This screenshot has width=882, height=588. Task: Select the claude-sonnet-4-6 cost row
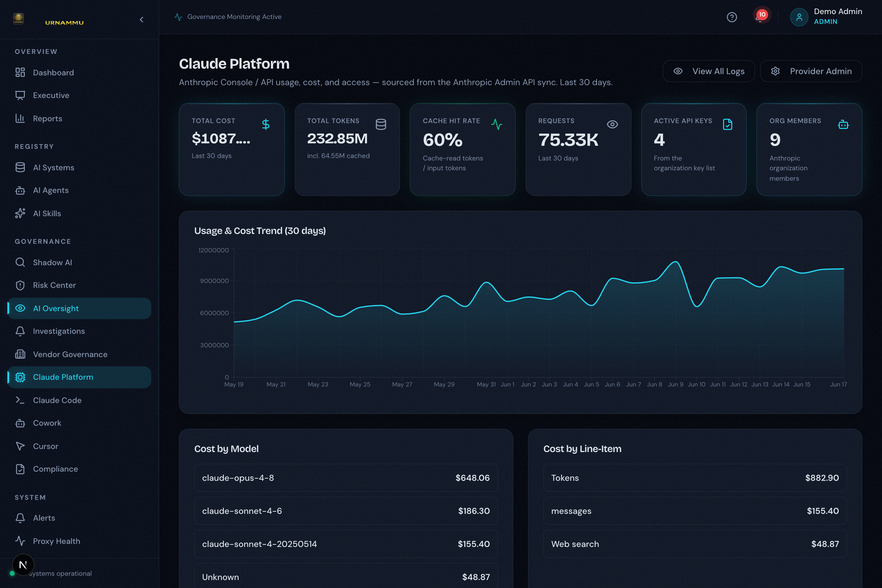(346, 511)
